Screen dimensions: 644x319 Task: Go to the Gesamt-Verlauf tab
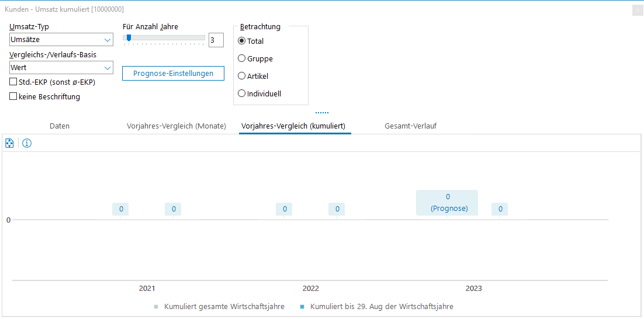pos(410,126)
